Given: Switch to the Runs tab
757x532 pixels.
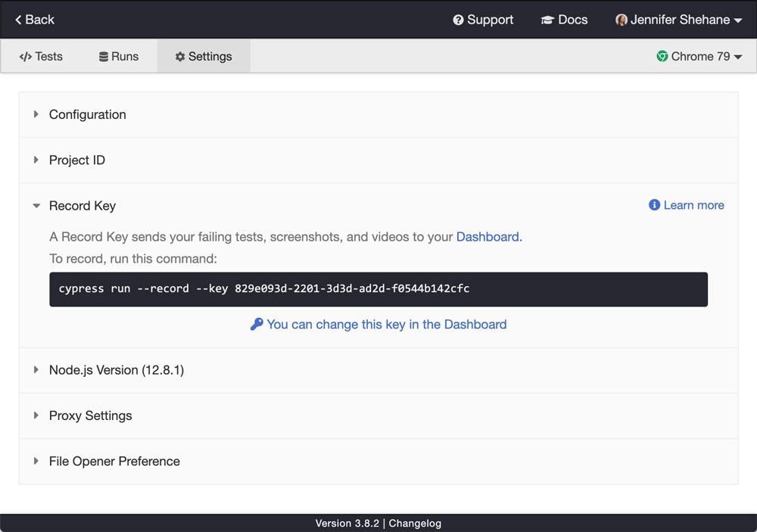Looking at the screenshot, I should pos(118,56).
